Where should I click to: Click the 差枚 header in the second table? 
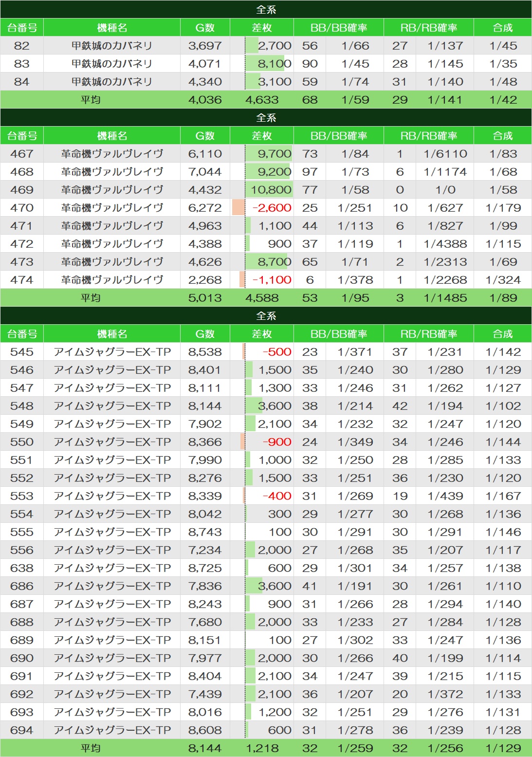262,136
